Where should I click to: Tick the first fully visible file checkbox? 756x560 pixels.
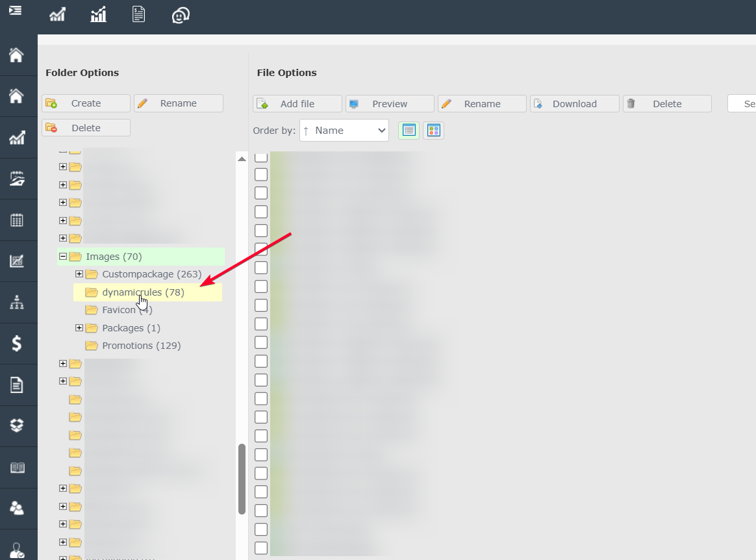[x=261, y=174]
